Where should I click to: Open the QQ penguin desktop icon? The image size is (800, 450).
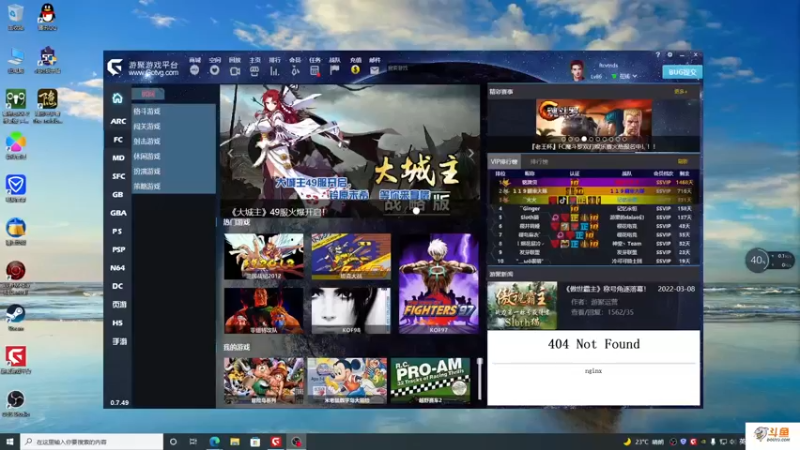(x=47, y=16)
